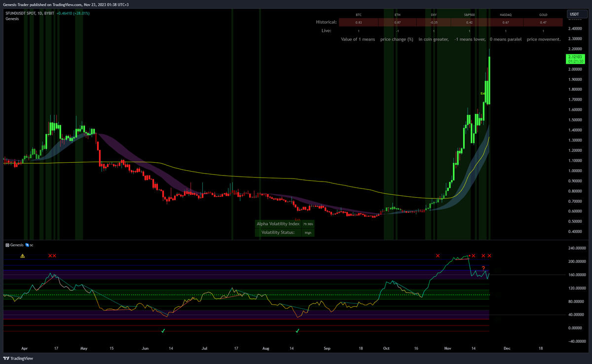592x364 pixels.
Task: Click the Jun date on time axis
Action: coord(145,348)
